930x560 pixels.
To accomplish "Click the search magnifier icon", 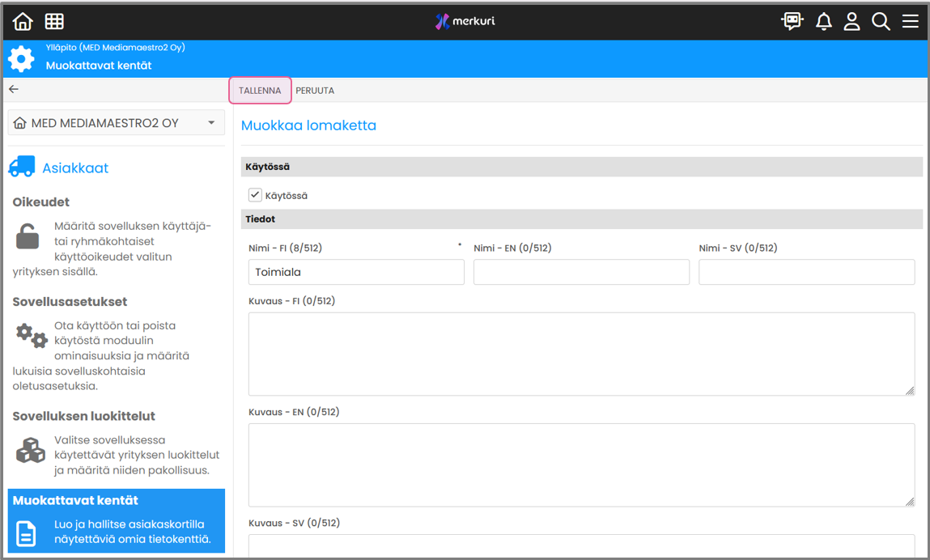I will [881, 22].
